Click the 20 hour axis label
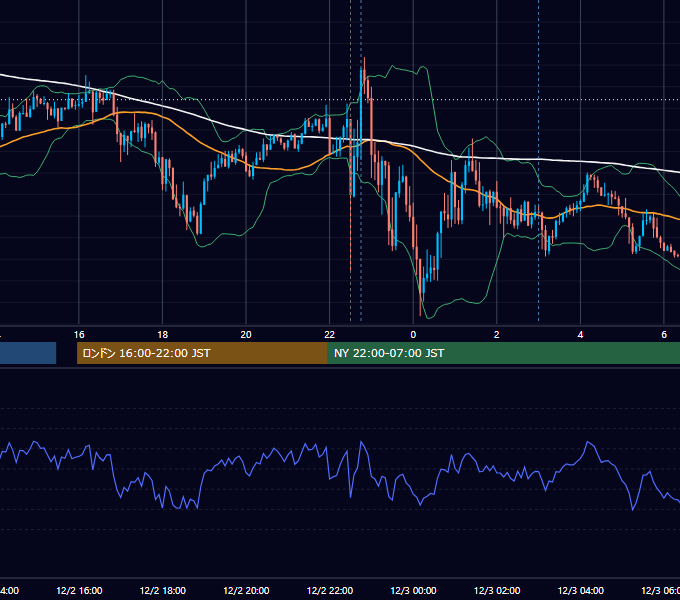The width and height of the screenshot is (680, 600). pyautogui.click(x=246, y=335)
